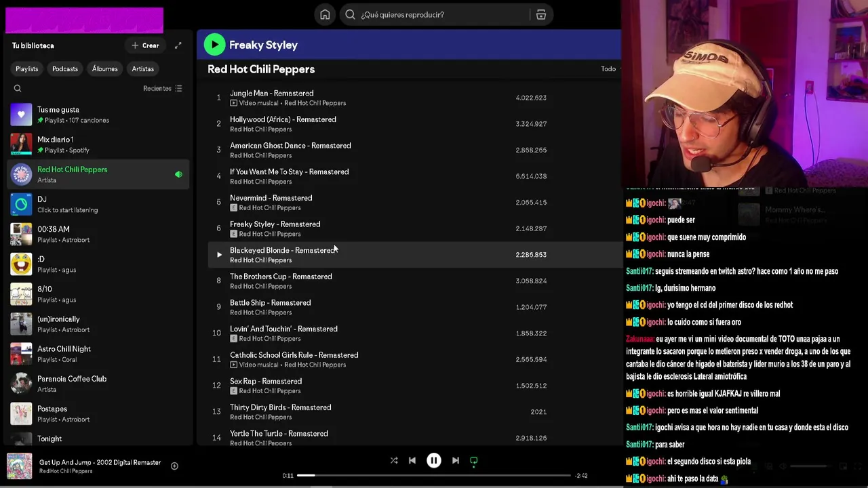Play 'Blackeyed Blonde' using row play icon

(218, 255)
